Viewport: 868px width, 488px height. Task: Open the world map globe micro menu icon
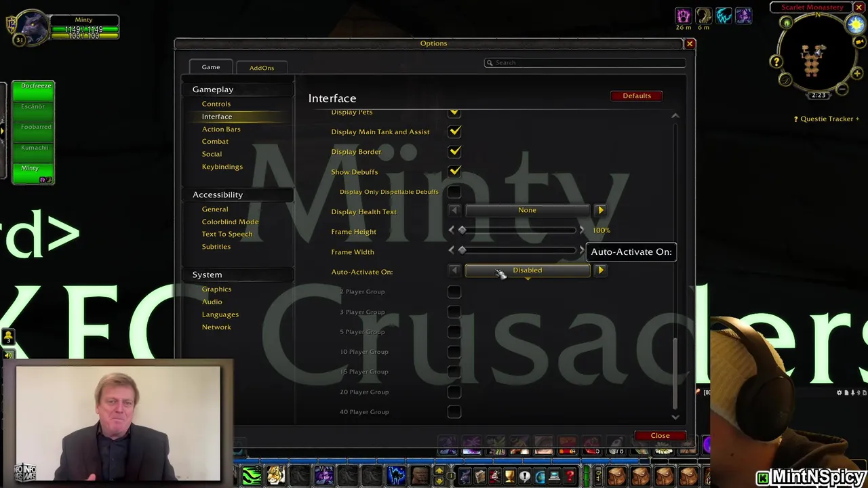(x=540, y=476)
